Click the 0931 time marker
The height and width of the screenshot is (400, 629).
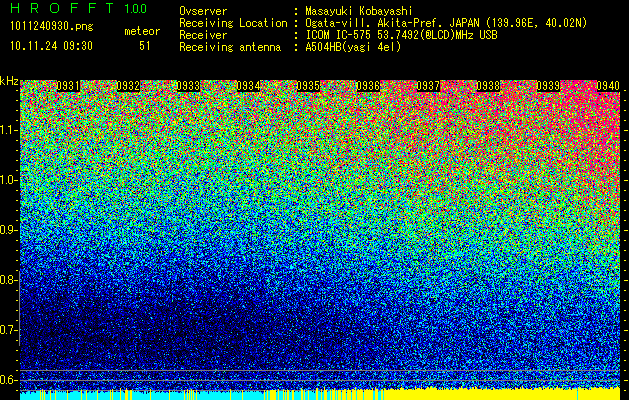pyautogui.click(x=68, y=86)
